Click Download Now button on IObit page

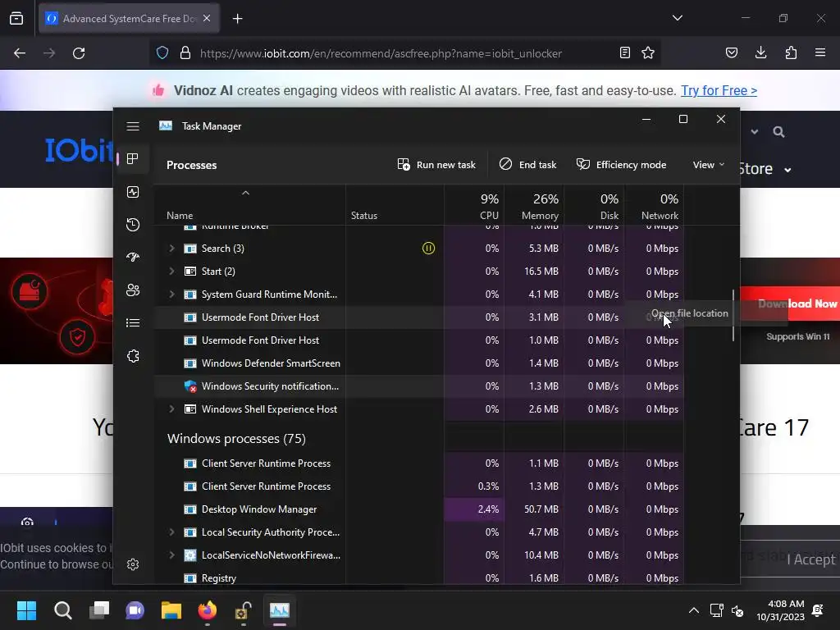coord(790,304)
